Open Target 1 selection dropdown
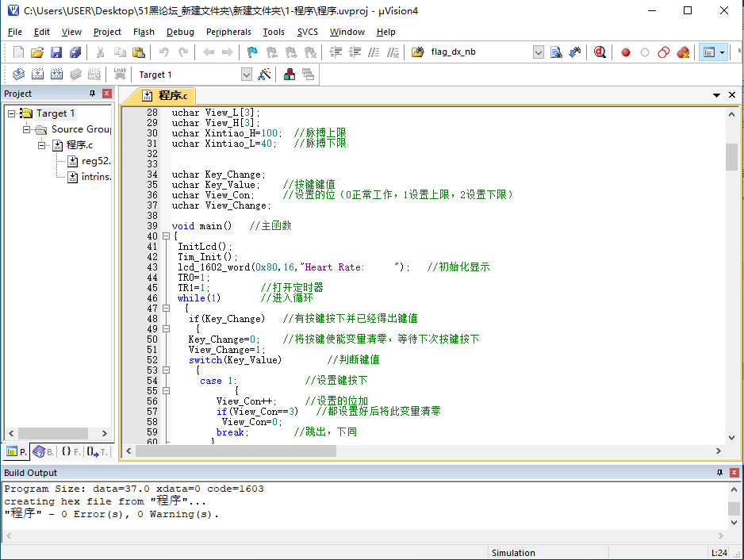Screen dimensions: 744x560 246,75
